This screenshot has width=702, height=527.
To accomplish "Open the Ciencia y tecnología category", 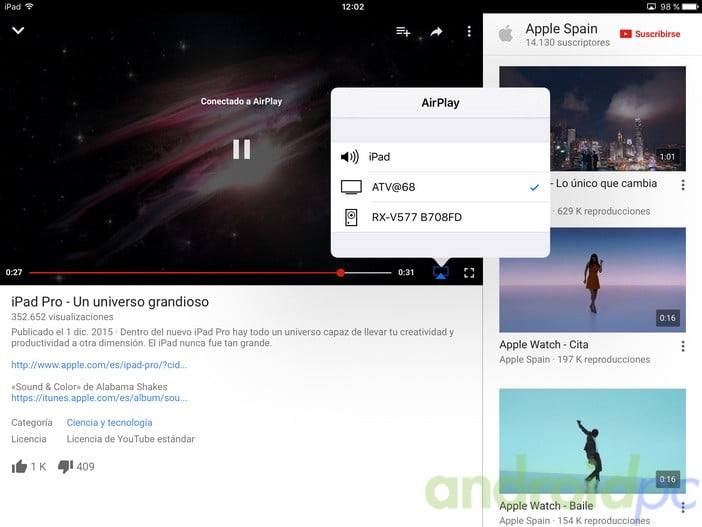I will (x=109, y=423).
